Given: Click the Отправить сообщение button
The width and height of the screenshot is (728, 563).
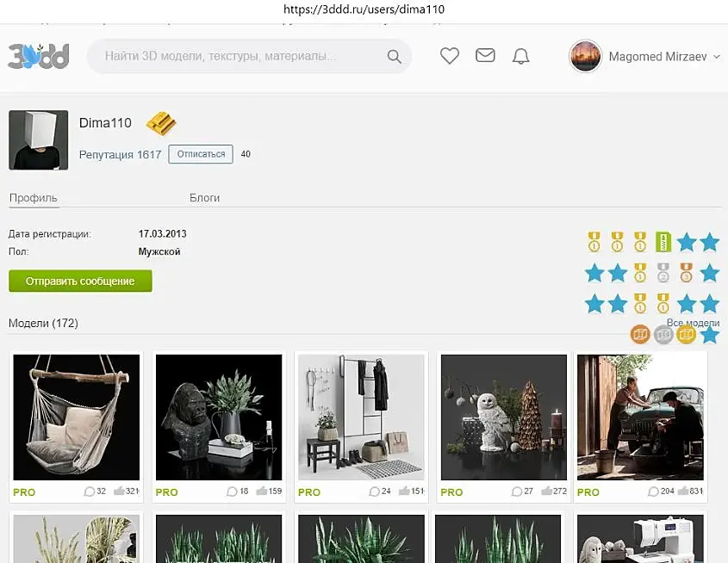Looking at the screenshot, I should pos(80,281).
